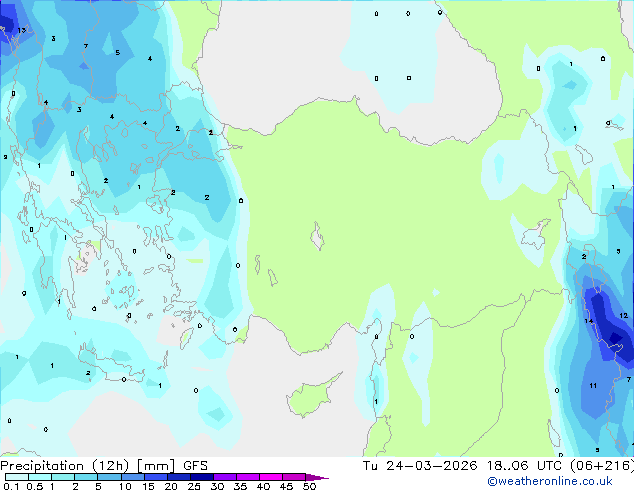
Task: Click the 'Precipitation (12h)' title text
Action: click(x=65, y=466)
